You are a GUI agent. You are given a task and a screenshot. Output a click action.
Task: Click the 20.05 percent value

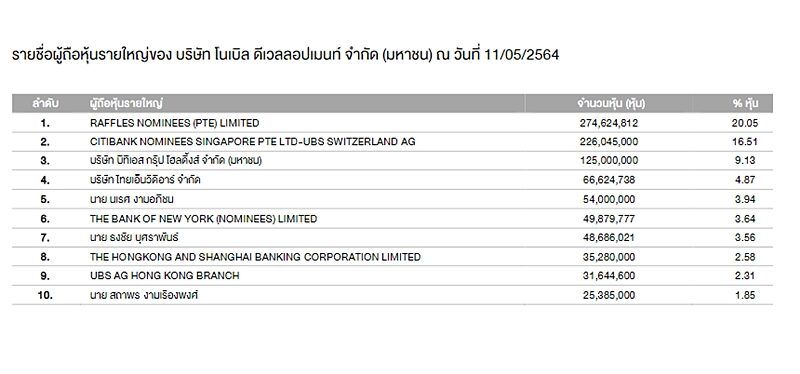point(745,123)
